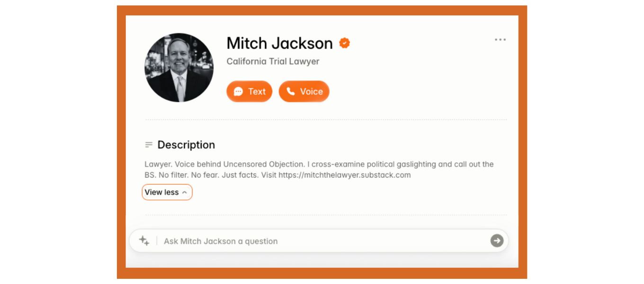Click the chat bubble icon in Text button
Image resolution: width=644 pixels, height=284 pixels.
point(238,92)
